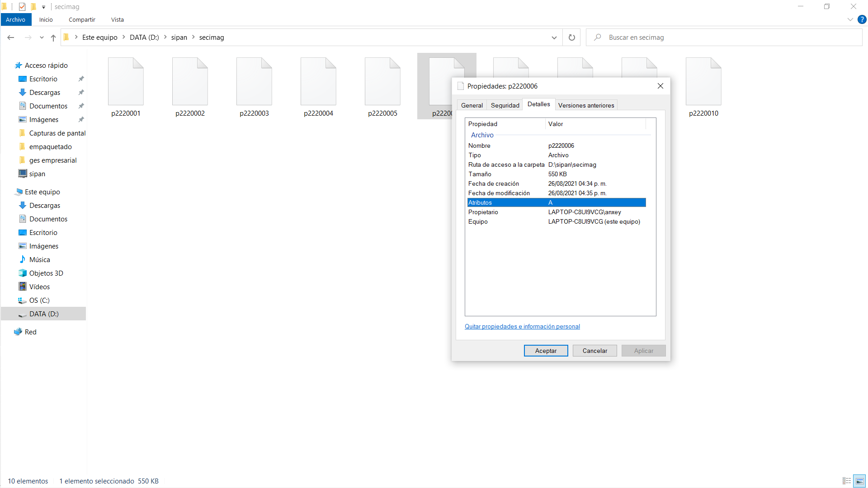The width and height of the screenshot is (868, 488).
Task: Expand breadcrumb chevron after sipan
Action: coord(193,38)
